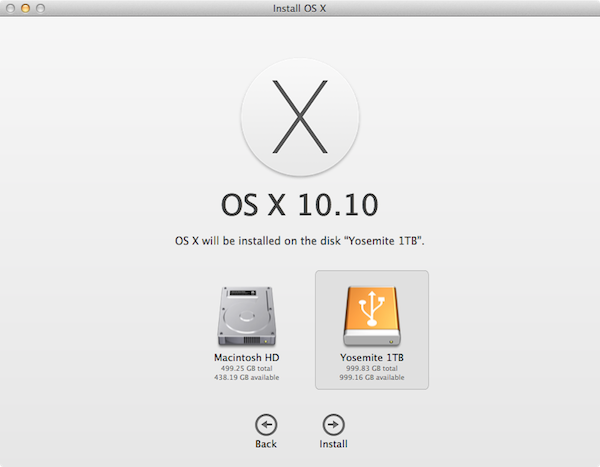Screen dimensions: 600x467
Task: Select the Macintosh HD disk icon
Action: (246, 317)
